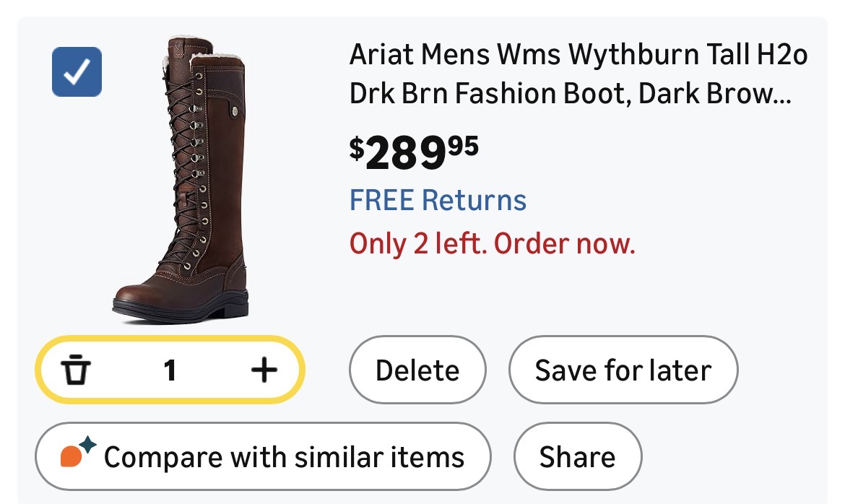Screen dimensions: 845x504
Task: Click the red "Only 2 left" notice
Action: pos(491,244)
